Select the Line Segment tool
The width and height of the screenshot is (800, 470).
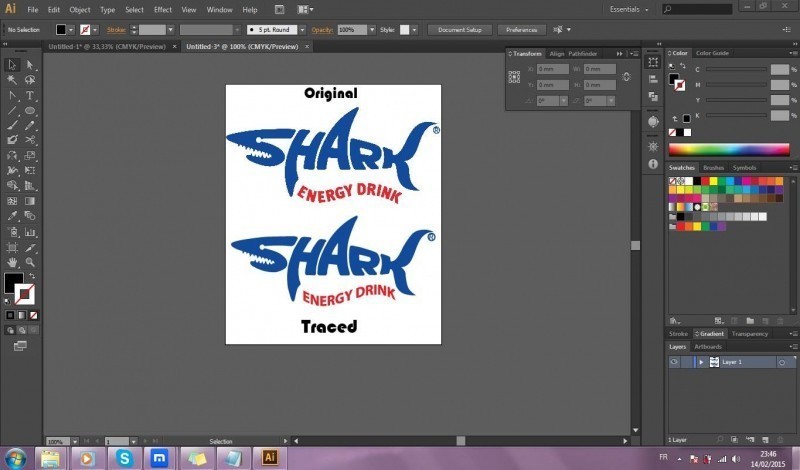click(x=12, y=110)
